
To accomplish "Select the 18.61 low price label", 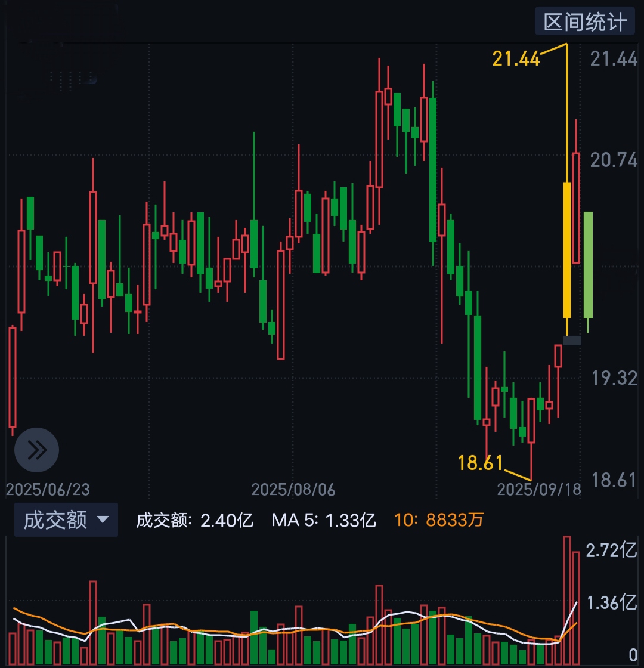I will 481,463.
